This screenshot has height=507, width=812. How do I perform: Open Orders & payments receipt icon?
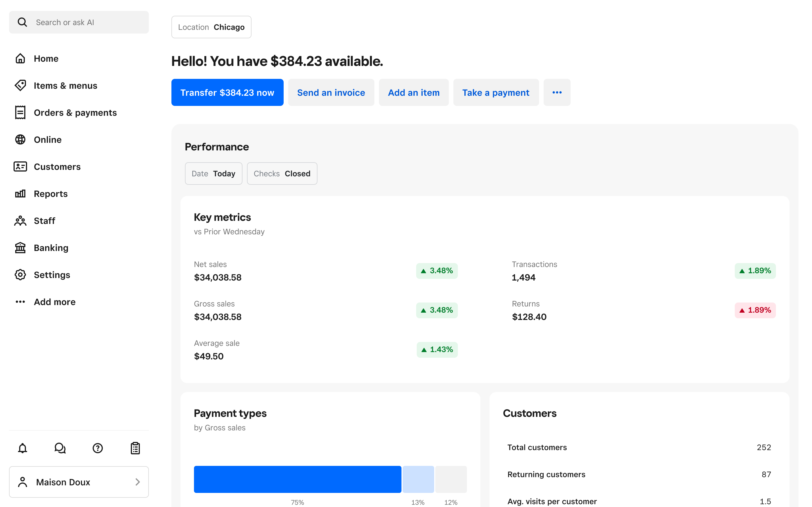click(x=20, y=112)
